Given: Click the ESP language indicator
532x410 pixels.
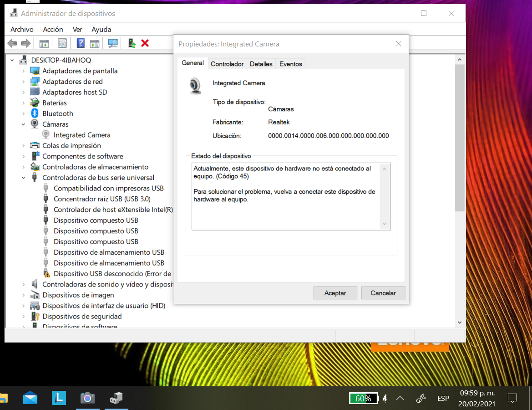Looking at the screenshot, I should coord(443,398).
